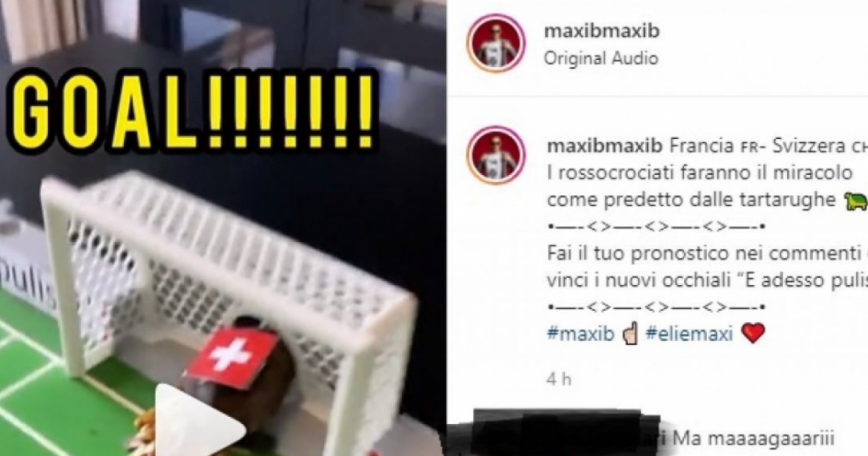Open maxibmaxib username in caption
The image size is (868, 456).
[604, 147]
